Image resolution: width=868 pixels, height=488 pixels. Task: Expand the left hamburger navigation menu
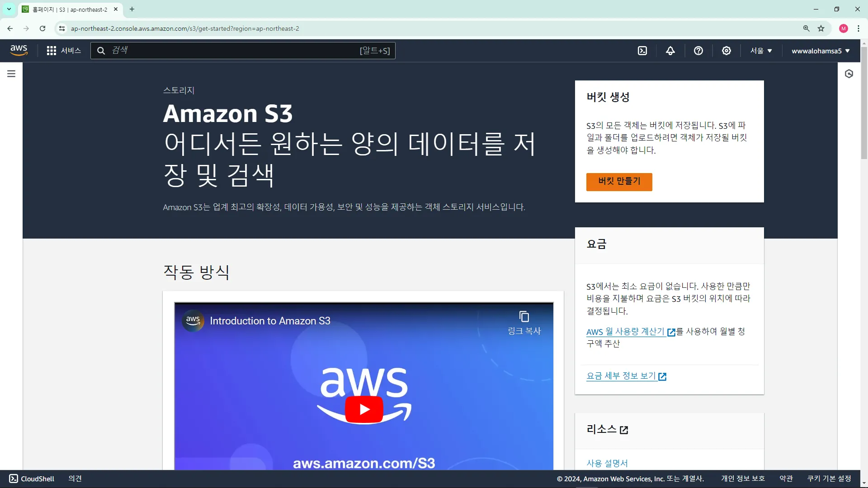pos(11,74)
